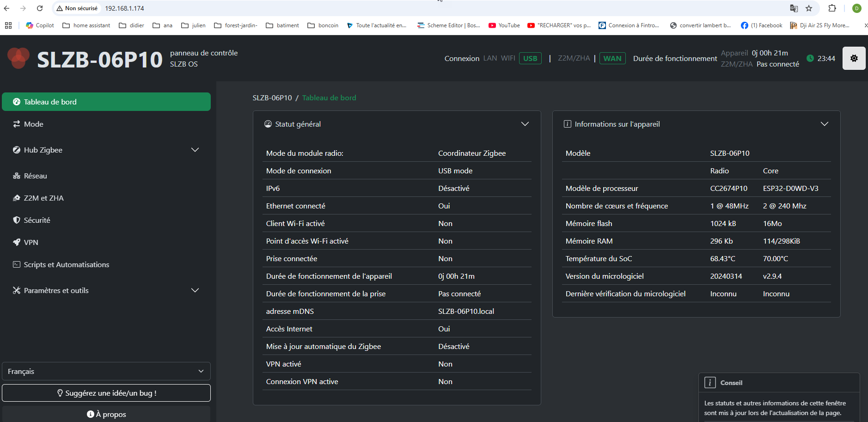Open the browser apps grid icon
This screenshot has width=868, height=422.
(8, 25)
